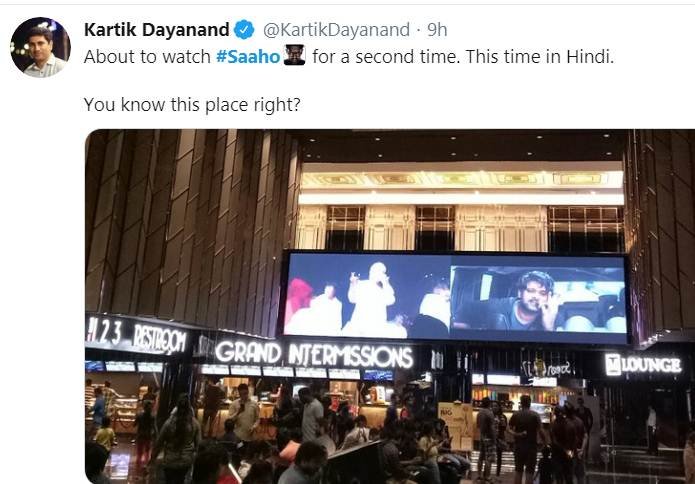Image resolution: width=695 pixels, height=484 pixels.
Task: Click the display name Kartik Dayanand
Action: [156, 30]
